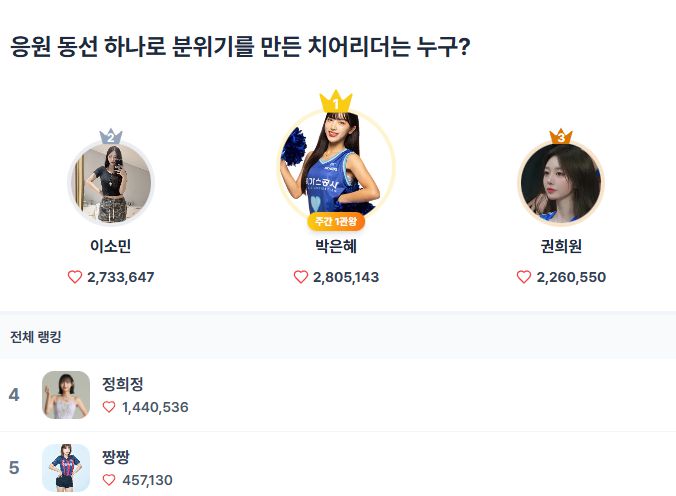Click the 주간 1관왕 badge

(336, 221)
